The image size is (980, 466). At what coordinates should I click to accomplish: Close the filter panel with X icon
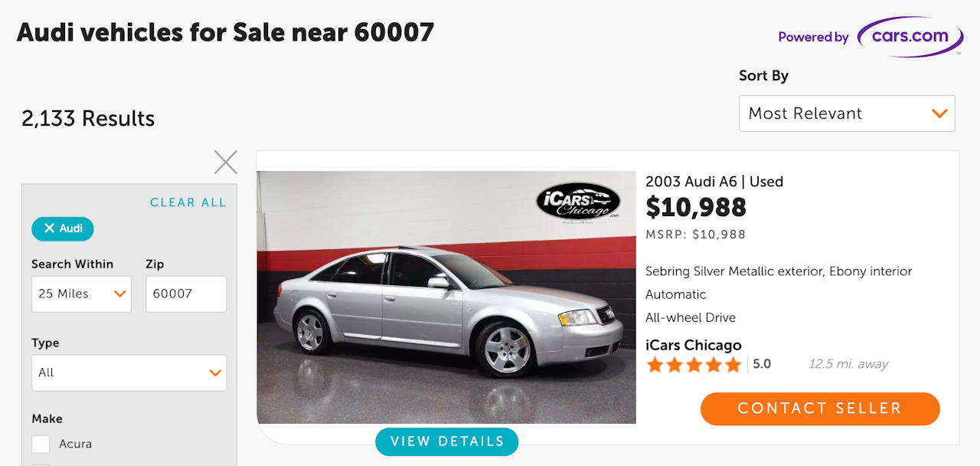[226, 162]
